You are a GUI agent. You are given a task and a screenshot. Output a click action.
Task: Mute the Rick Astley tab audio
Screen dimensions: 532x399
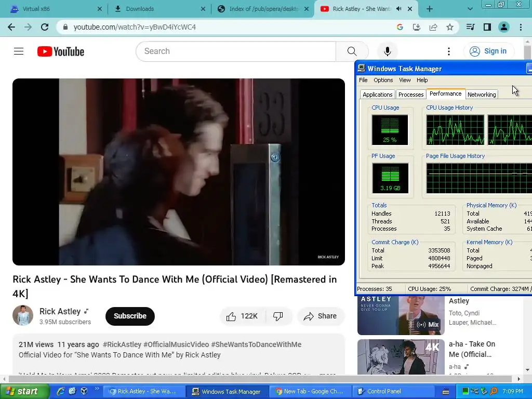tap(399, 9)
